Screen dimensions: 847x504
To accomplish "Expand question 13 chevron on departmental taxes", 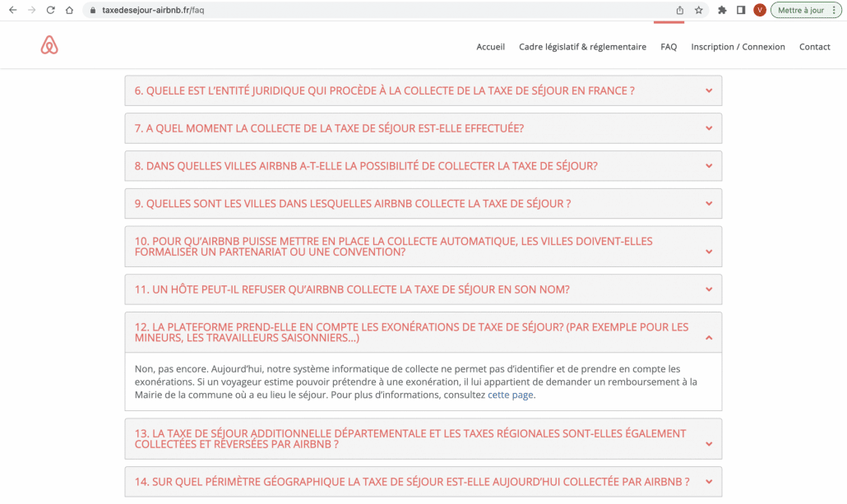I will click(709, 444).
